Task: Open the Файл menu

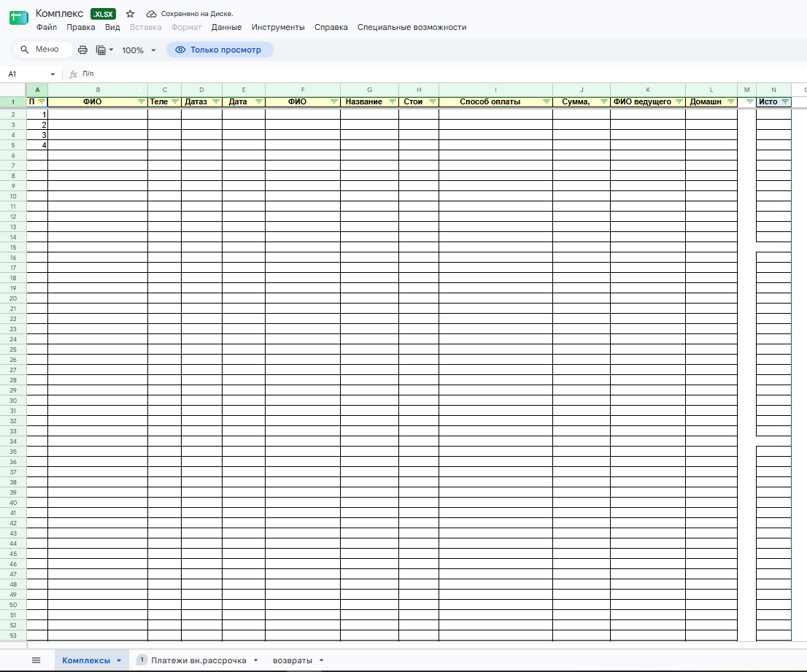Action: point(46,27)
